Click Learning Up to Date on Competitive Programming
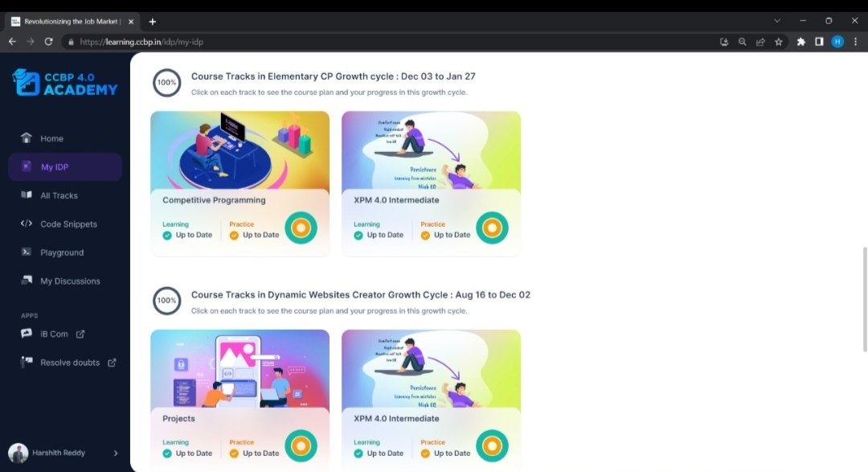The height and width of the screenshot is (472, 868). [187, 230]
